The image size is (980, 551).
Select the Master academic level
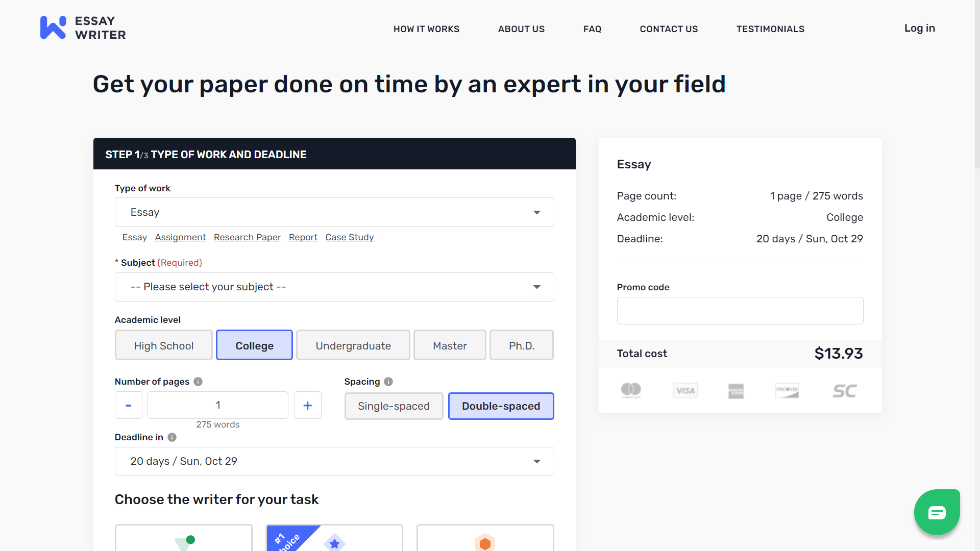pos(450,345)
